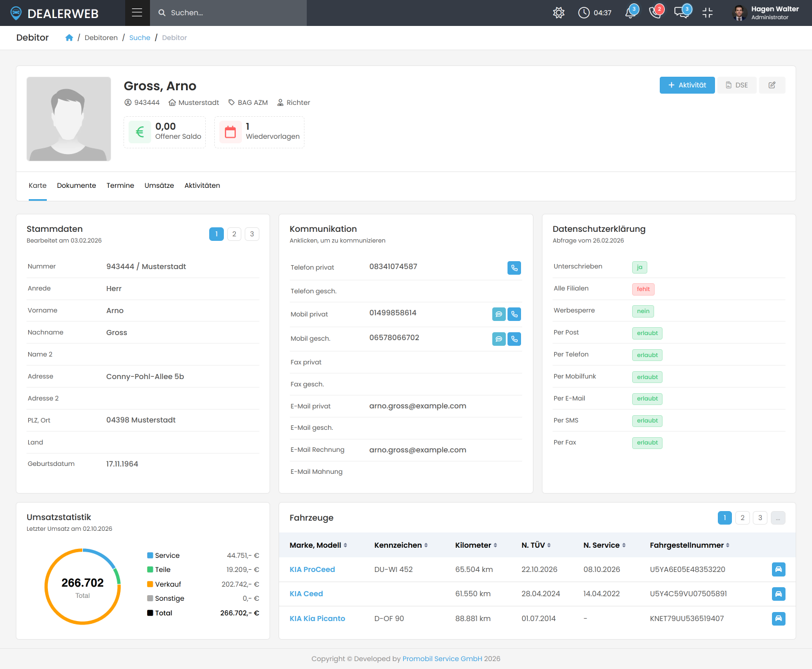Click the edit customer pencil icon
The height and width of the screenshot is (669, 812).
(772, 85)
